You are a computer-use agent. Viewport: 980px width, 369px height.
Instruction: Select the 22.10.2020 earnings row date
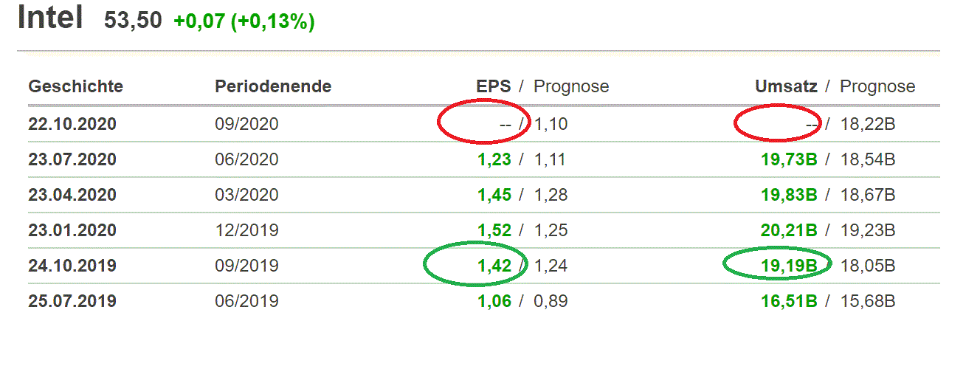tap(72, 124)
